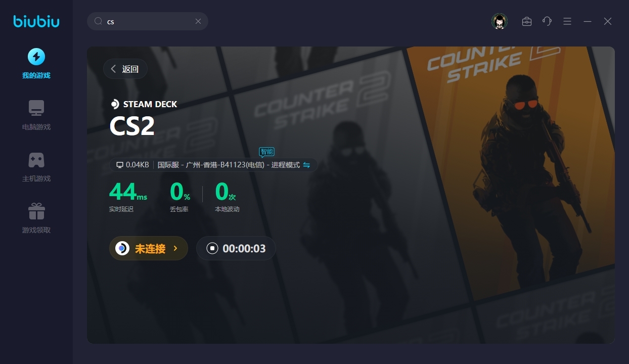Screen dimensions: 629x364
Task: Open 我的游戏 lightning icon in sidebar
Action: [x=36, y=57]
